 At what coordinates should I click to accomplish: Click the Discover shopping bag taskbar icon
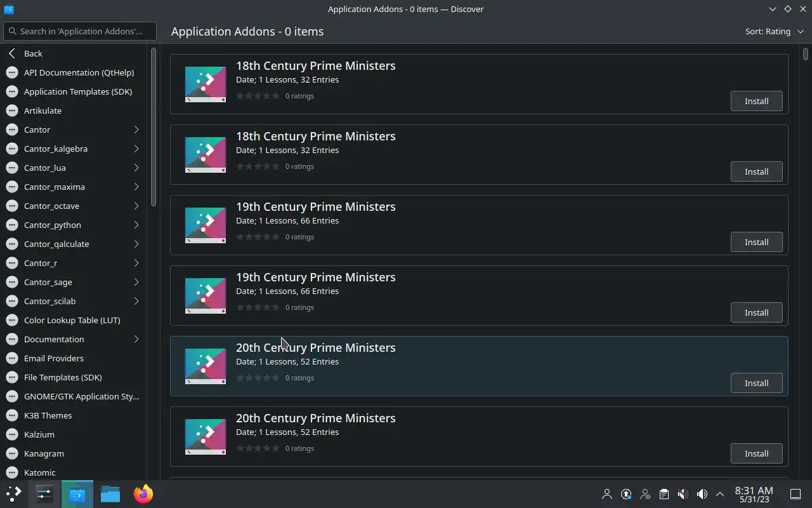coord(77,494)
